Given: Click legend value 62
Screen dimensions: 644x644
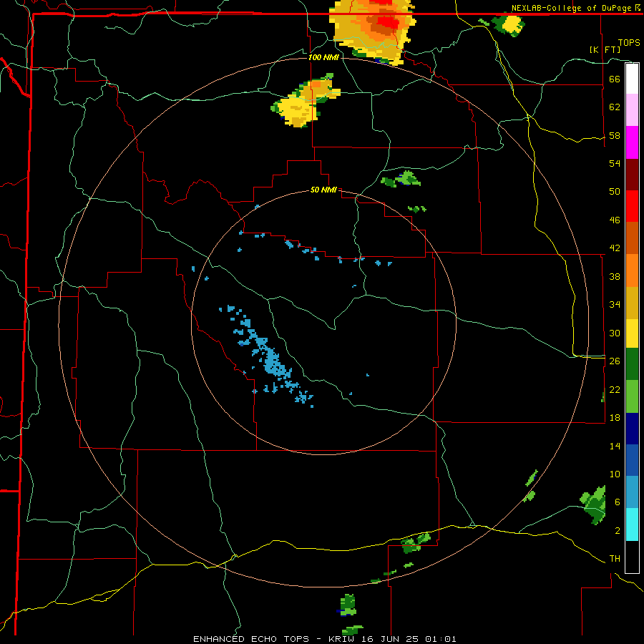Looking at the screenshot, I should 615,107.
